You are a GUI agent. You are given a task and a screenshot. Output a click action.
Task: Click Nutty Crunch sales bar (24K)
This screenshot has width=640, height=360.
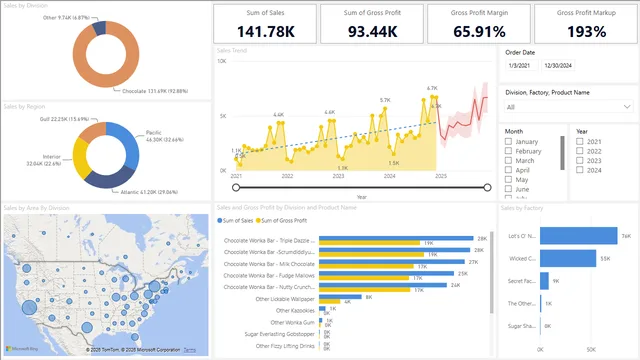383,285
